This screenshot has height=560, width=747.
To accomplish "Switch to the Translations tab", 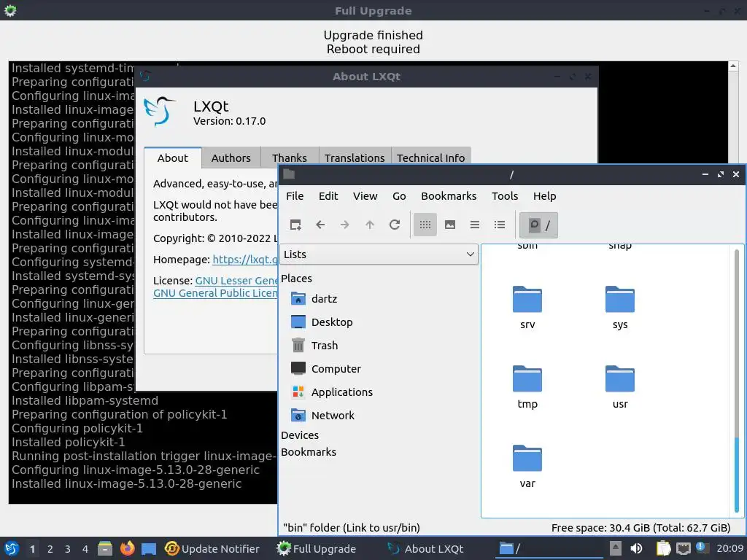I will pos(355,158).
